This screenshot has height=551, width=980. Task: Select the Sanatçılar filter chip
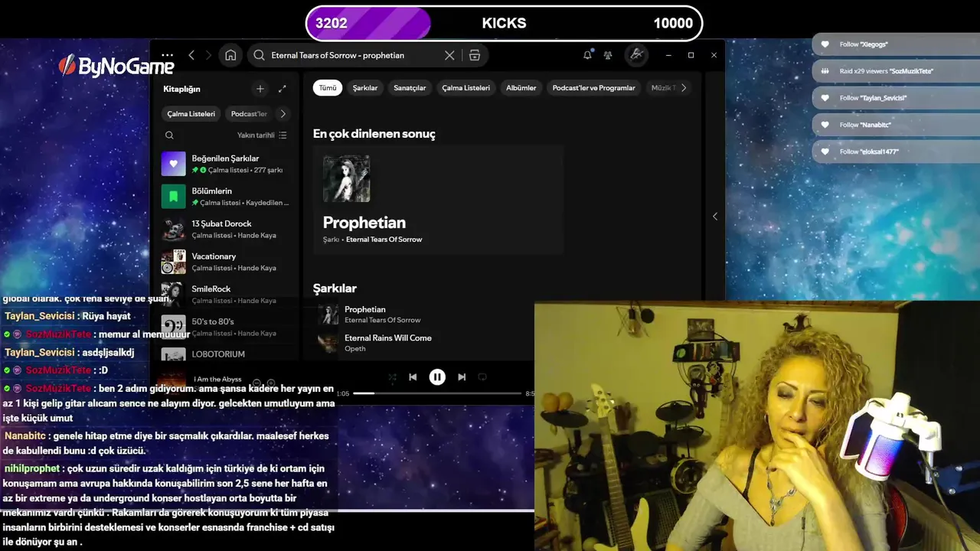tap(410, 88)
